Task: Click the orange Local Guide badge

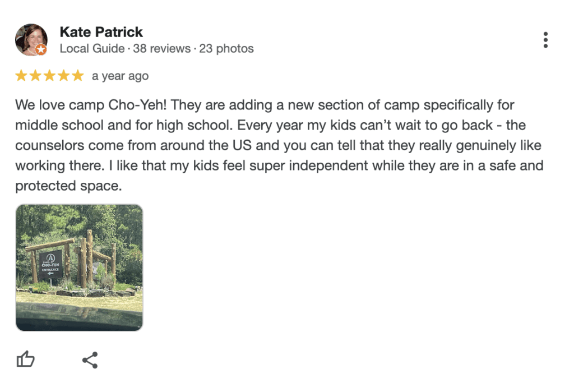Action: tap(41, 50)
